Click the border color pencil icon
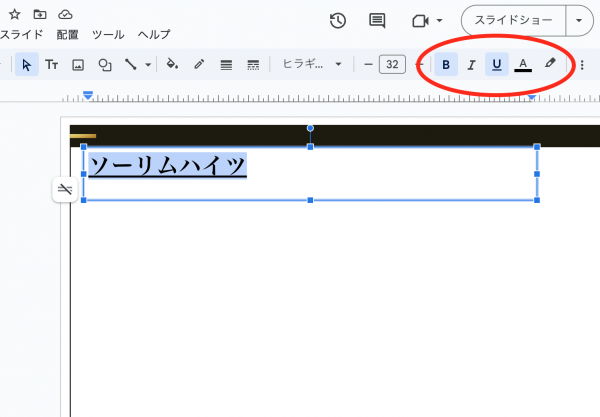This screenshot has height=417, width=600. click(x=199, y=65)
